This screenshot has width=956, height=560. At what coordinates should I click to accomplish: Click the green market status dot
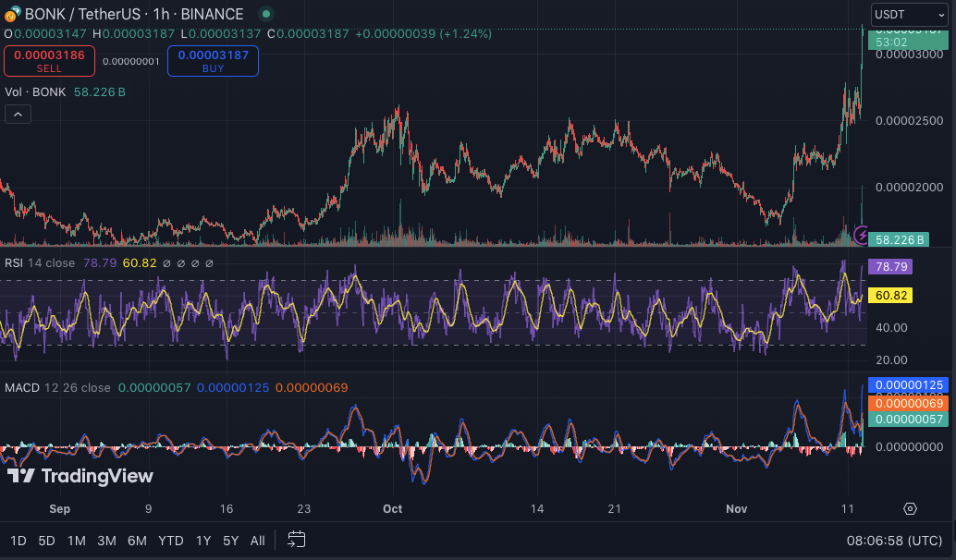(266, 14)
